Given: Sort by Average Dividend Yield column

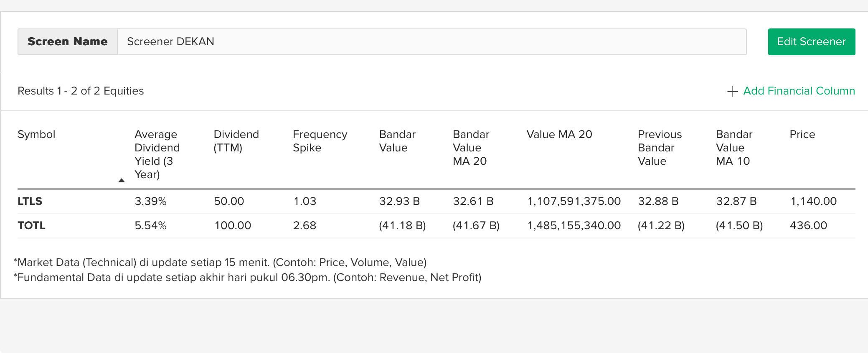Looking at the screenshot, I should click(x=157, y=154).
